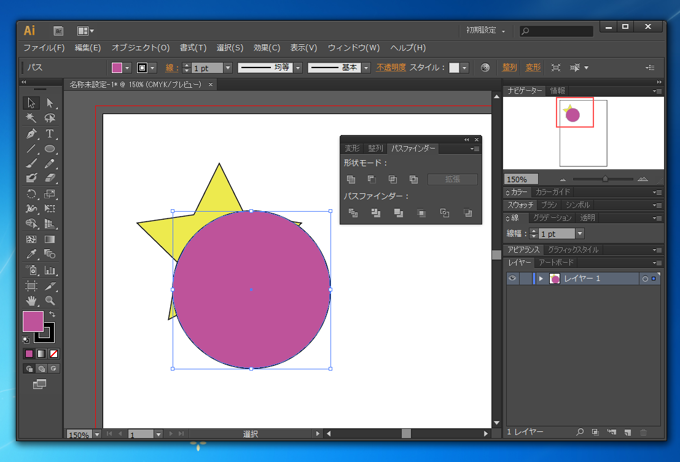Click the search field in title bar
Image resolution: width=680 pixels, height=462 pixels.
click(x=556, y=31)
